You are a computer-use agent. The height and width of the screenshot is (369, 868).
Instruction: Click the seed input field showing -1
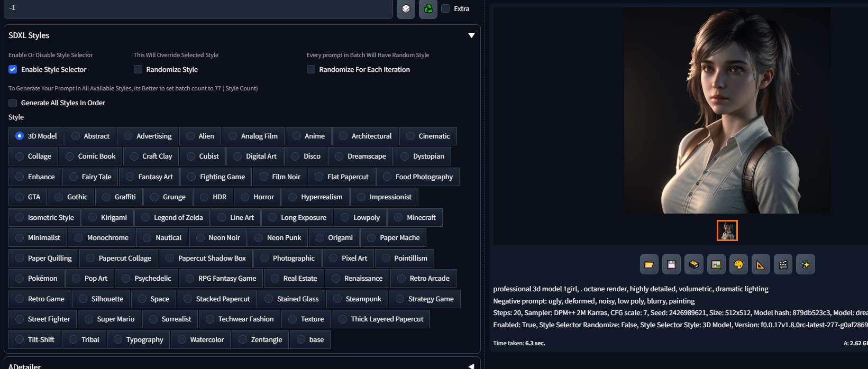[198, 8]
